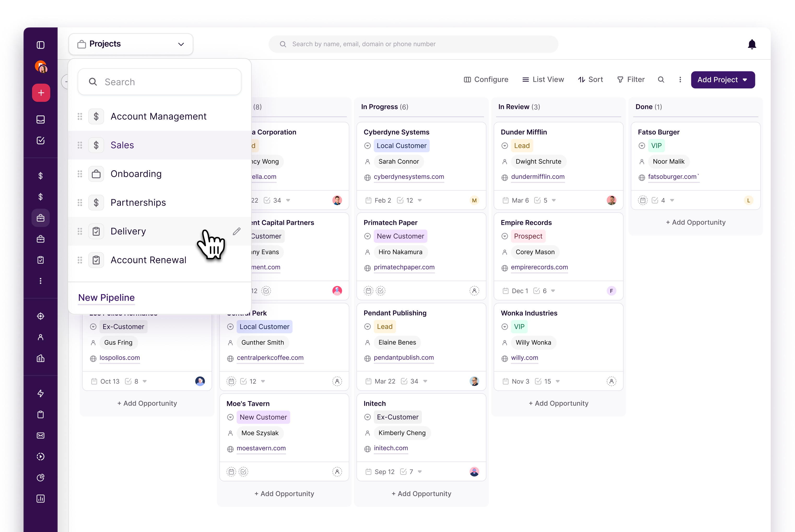Open the lightning bolt automation icon
This screenshot has width=795, height=532.
pos(40,393)
